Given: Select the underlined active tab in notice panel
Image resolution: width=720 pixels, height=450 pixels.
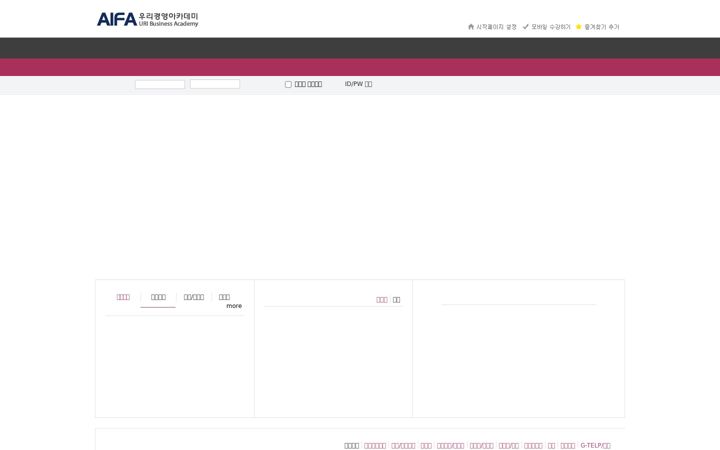Looking at the screenshot, I should [x=158, y=297].
